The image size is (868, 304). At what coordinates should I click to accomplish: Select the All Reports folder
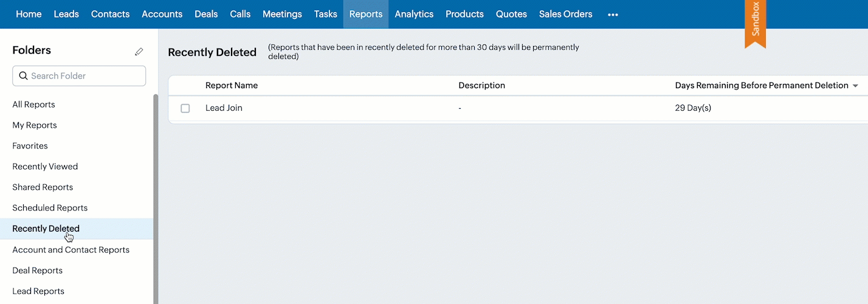click(33, 105)
